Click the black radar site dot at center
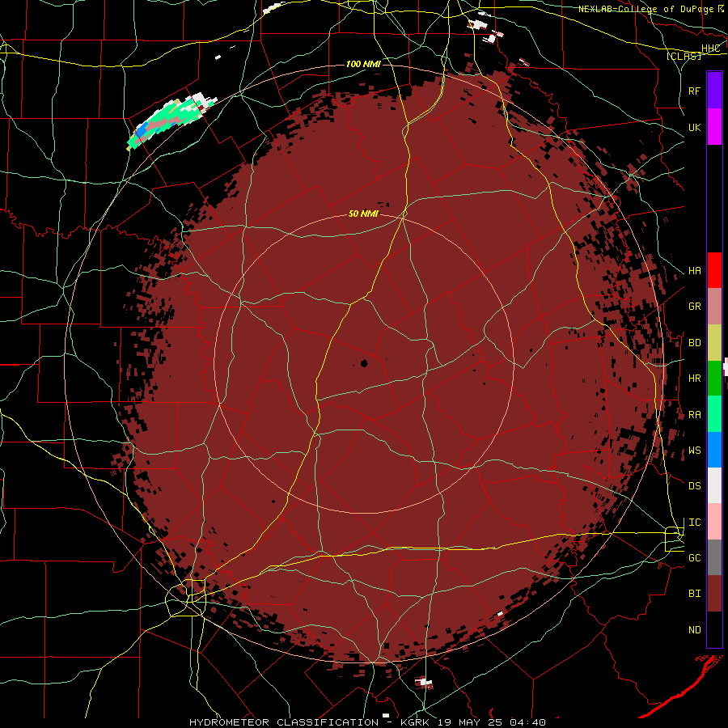 tap(364, 363)
